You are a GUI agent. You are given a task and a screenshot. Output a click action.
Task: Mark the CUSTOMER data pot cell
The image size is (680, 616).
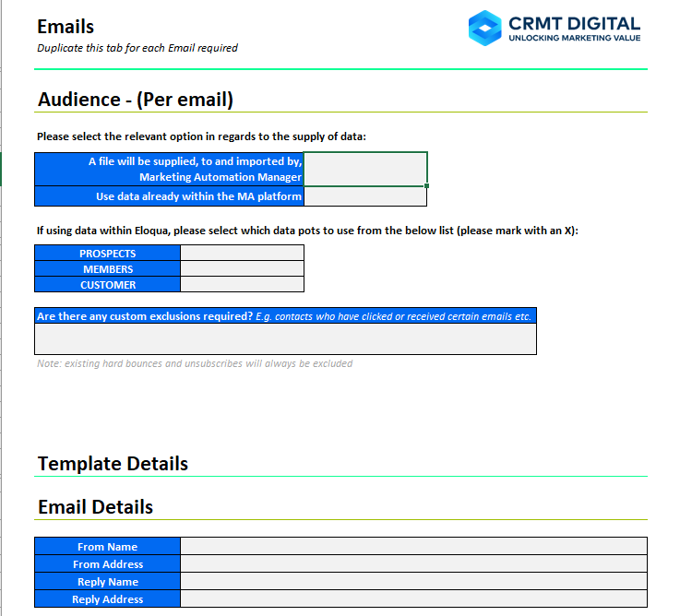(242, 284)
